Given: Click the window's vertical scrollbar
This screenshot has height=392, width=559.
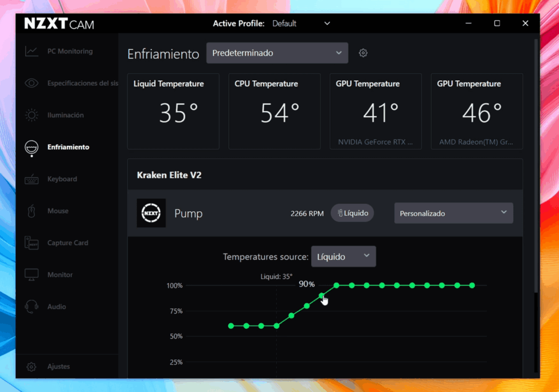Looking at the screenshot, I should pyautogui.click(x=536, y=166).
